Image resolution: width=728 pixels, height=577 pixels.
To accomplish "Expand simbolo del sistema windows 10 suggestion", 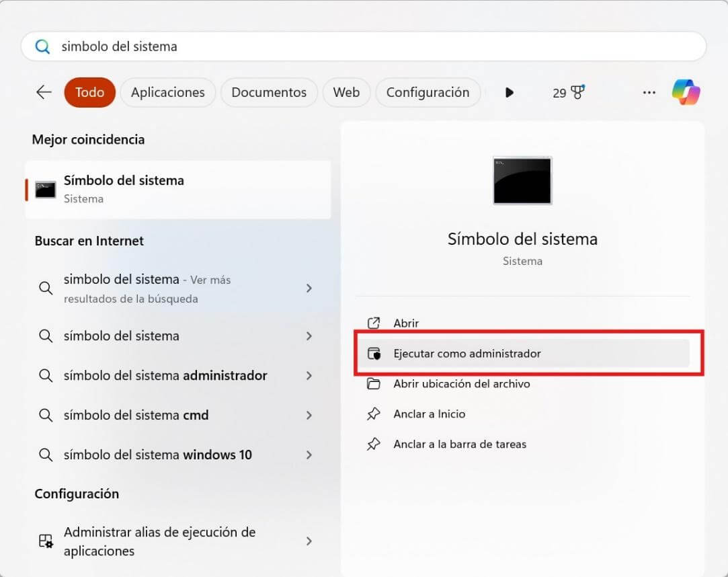I will [x=309, y=455].
